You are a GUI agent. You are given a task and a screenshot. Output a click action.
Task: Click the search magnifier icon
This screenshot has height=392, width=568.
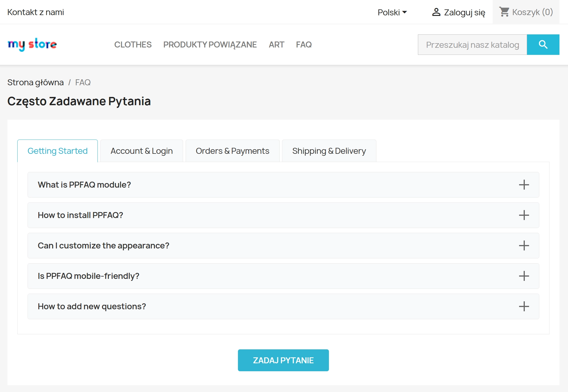pyautogui.click(x=543, y=44)
